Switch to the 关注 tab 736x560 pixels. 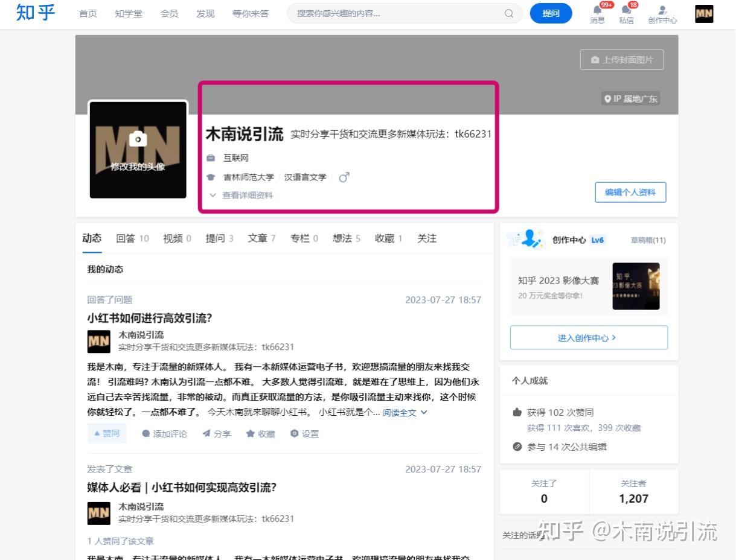(x=427, y=239)
